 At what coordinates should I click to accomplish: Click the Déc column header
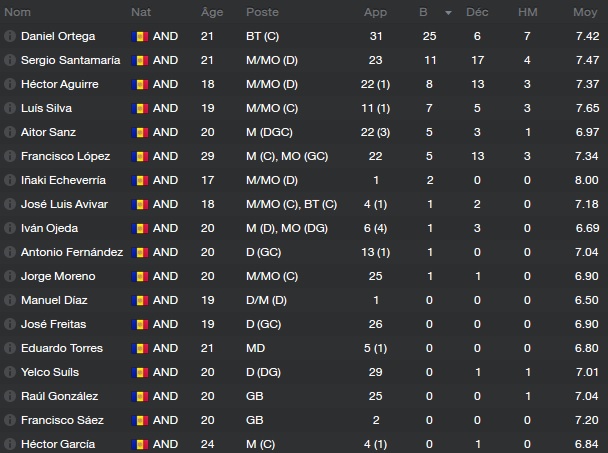[477, 12]
